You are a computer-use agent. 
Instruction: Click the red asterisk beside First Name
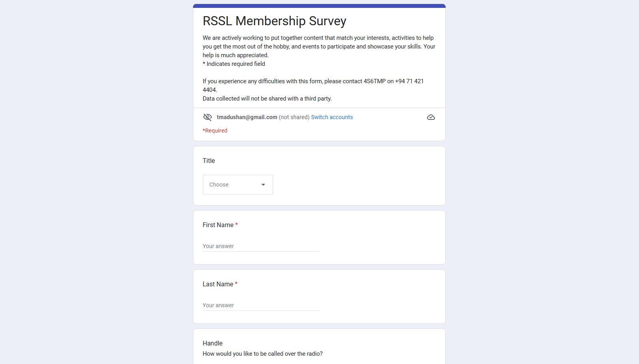(236, 224)
